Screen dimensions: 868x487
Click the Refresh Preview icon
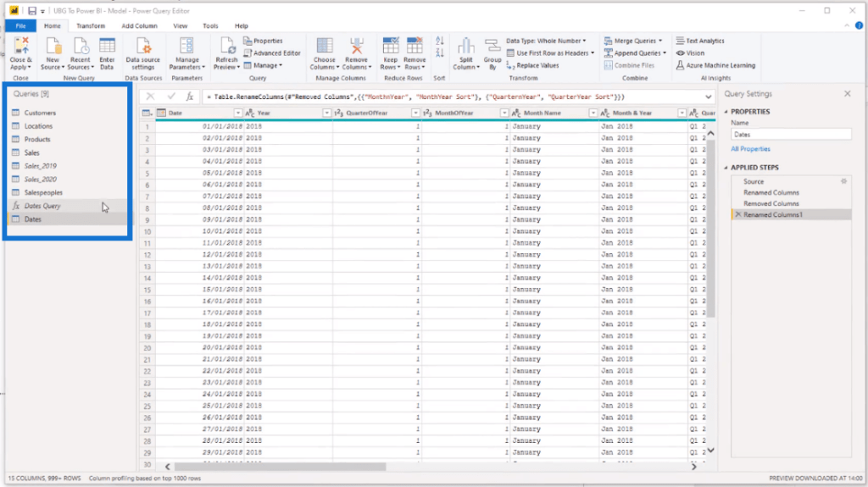point(226,46)
